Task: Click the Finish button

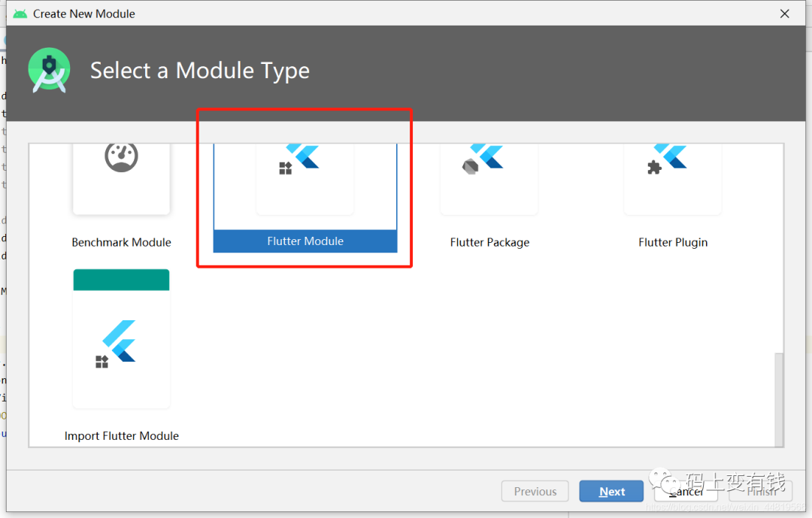Action: pos(761,491)
